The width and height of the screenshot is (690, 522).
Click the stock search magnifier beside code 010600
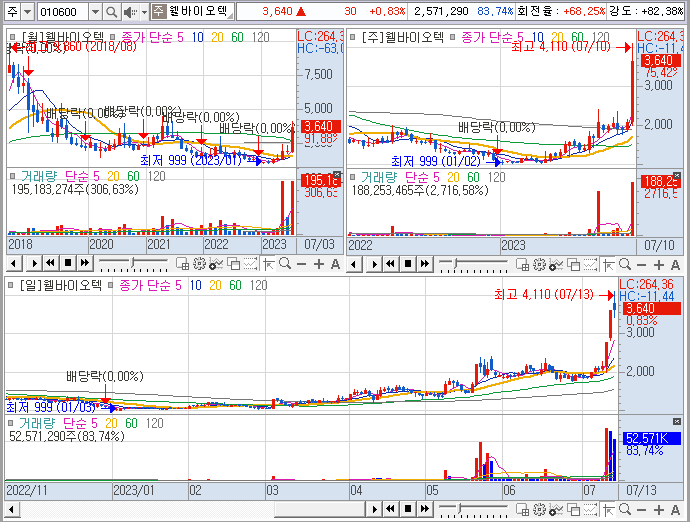coord(111,12)
